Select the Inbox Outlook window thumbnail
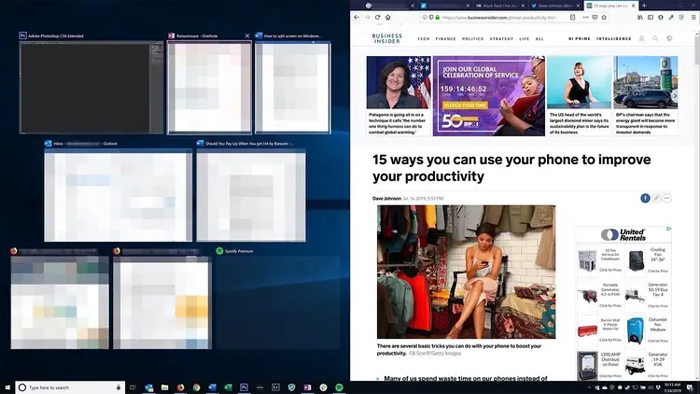The width and height of the screenshot is (700, 394). [x=118, y=195]
